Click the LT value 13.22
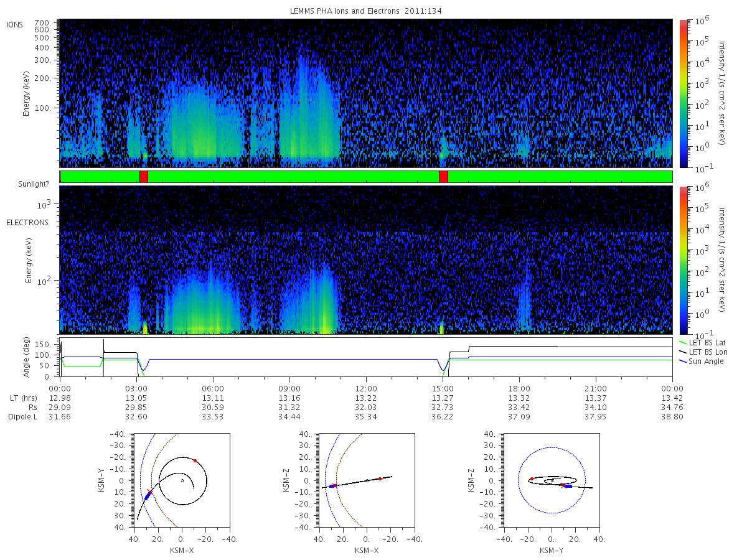The height and width of the screenshot is (560, 747). pyautogui.click(x=366, y=398)
